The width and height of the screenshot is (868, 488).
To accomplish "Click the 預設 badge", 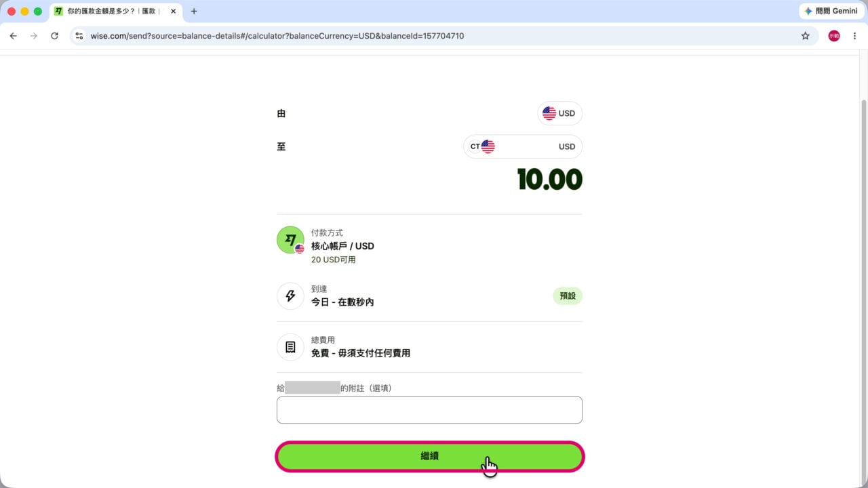I will [568, 296].
